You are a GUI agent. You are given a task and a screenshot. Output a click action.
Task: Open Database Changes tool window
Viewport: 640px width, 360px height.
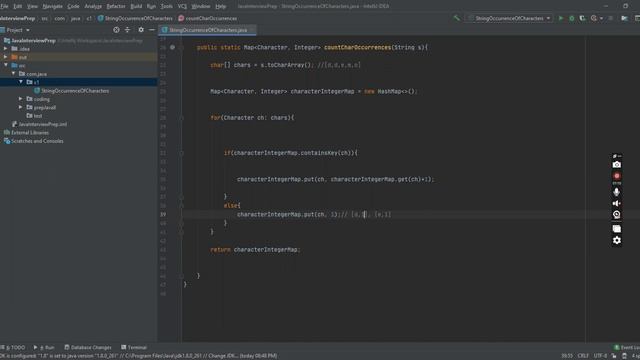(x=88, y=347)
